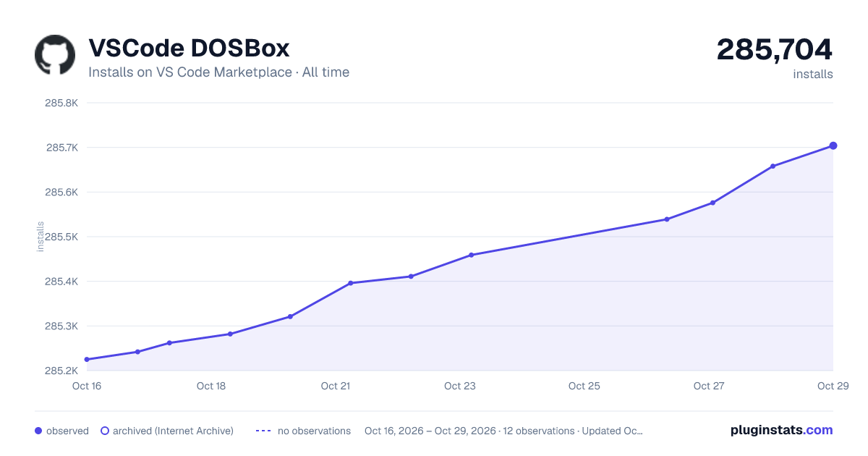This screenshot has width=868, height=456.
Task: Click the VSCode DOSBox title
Action: 189,48
